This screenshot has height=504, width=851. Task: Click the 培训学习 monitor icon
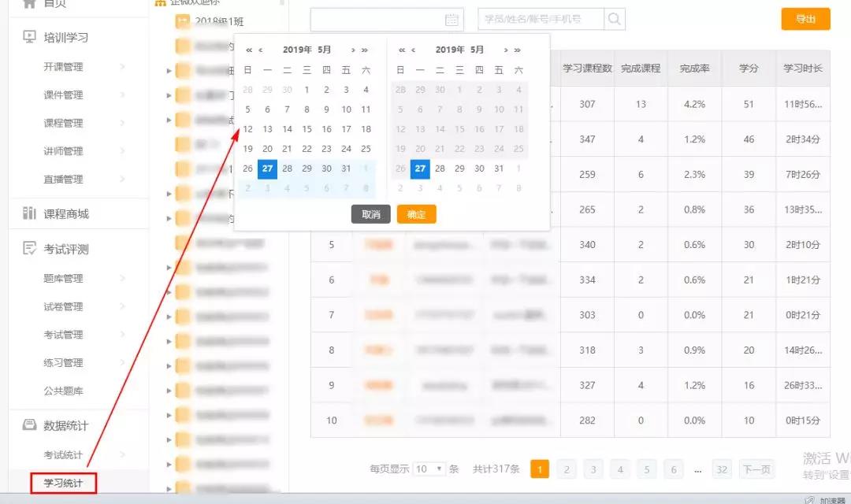click(x=30, y=37)
